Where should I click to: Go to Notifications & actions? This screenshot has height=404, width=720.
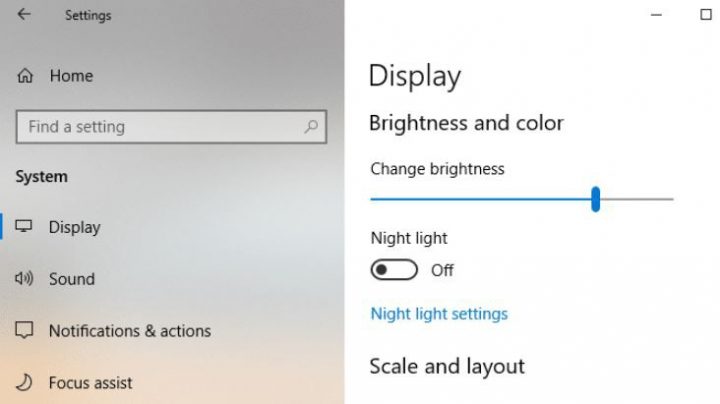coord(129,331)
